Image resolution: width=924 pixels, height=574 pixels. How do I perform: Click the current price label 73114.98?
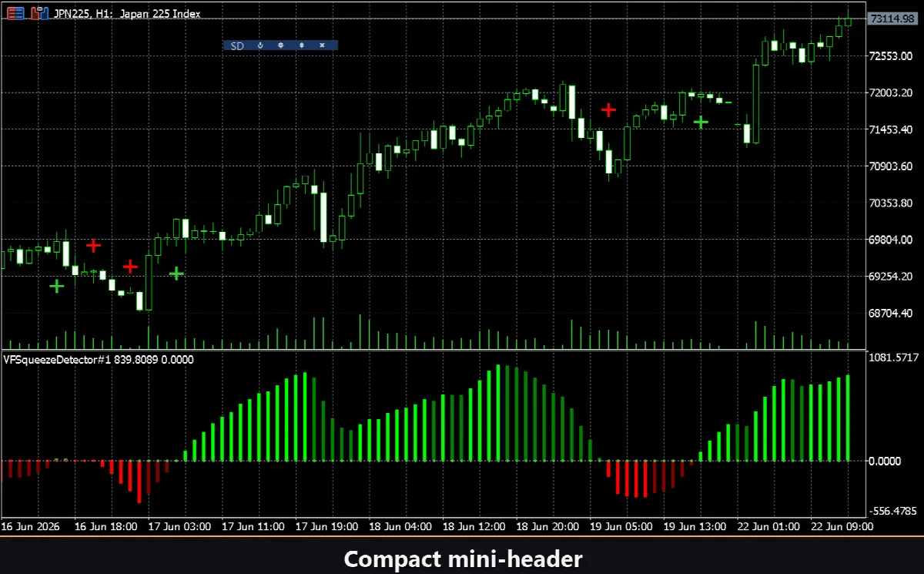(x=893, y=18)
